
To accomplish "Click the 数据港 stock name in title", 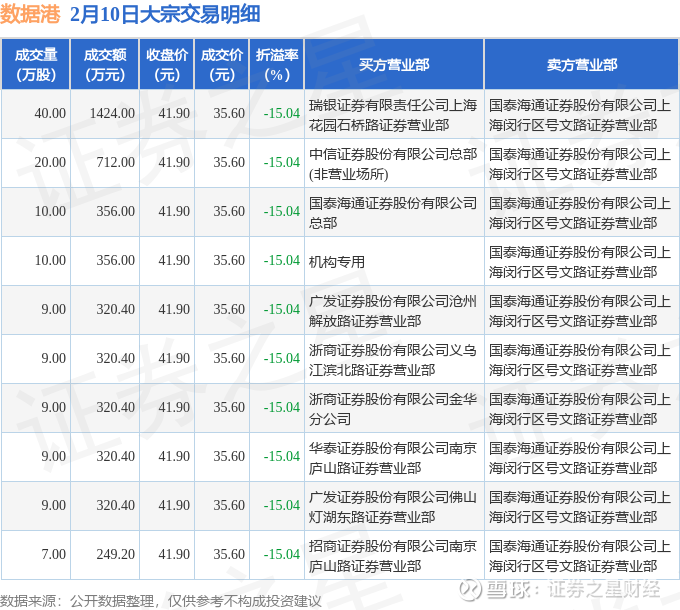I will (30, 14).
